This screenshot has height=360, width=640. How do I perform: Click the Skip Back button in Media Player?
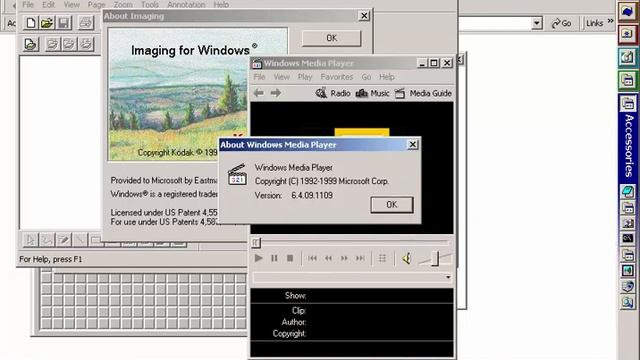tap(312, 258)
